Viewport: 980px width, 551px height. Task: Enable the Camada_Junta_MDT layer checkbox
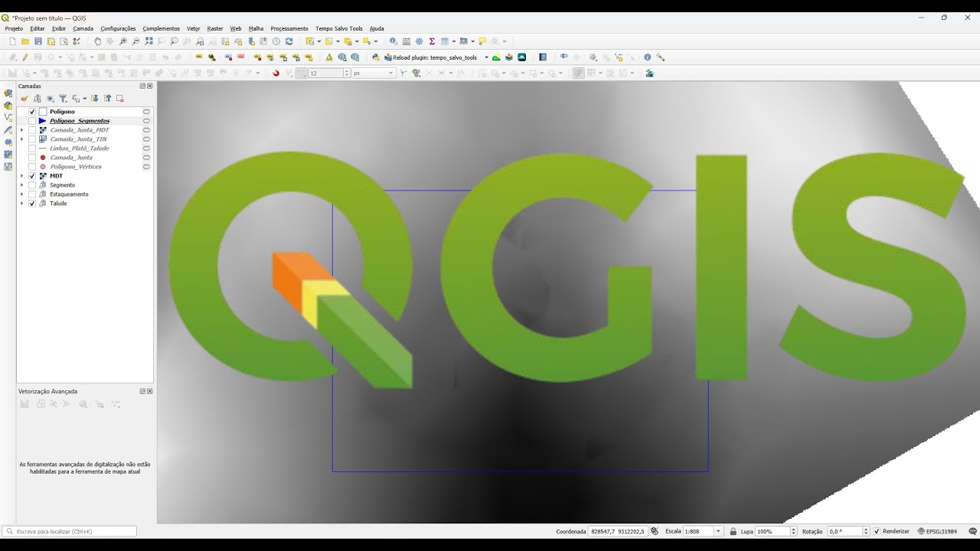(32, 130)
